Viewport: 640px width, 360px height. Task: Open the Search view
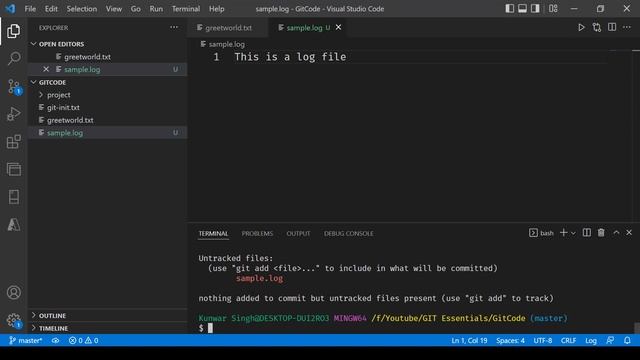(13, 58)
